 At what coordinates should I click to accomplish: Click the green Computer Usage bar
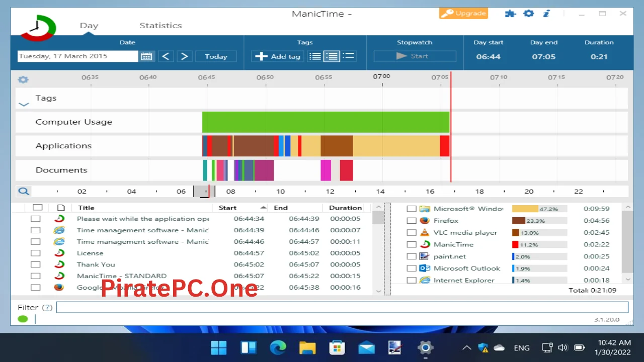(326, 122)
